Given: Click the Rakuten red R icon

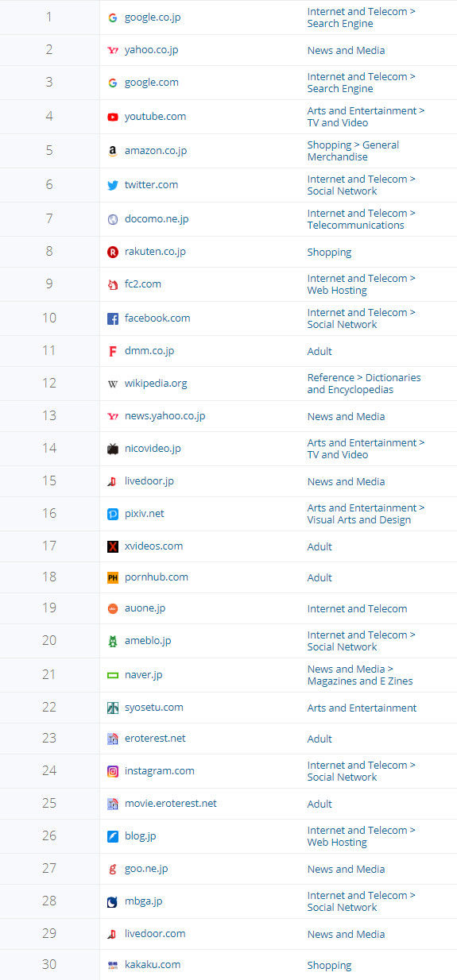Looking at the screenshot, I should pyautogui.click(x=113, y=252).
